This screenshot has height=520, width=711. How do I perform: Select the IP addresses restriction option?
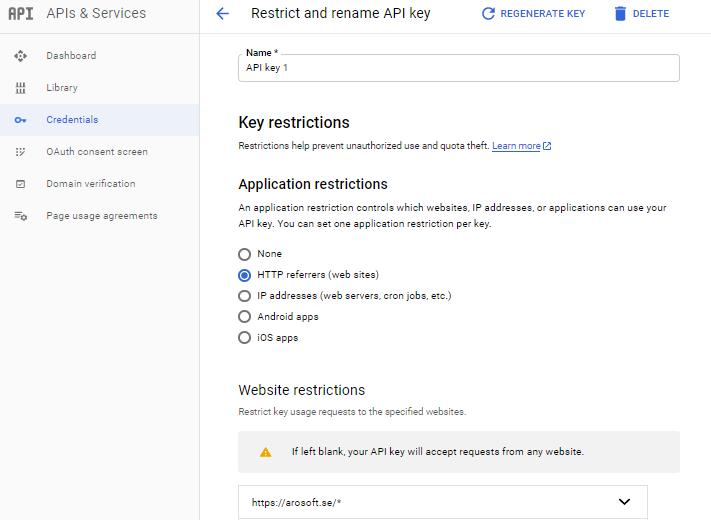pyautogui.click(x=244, y=296)
